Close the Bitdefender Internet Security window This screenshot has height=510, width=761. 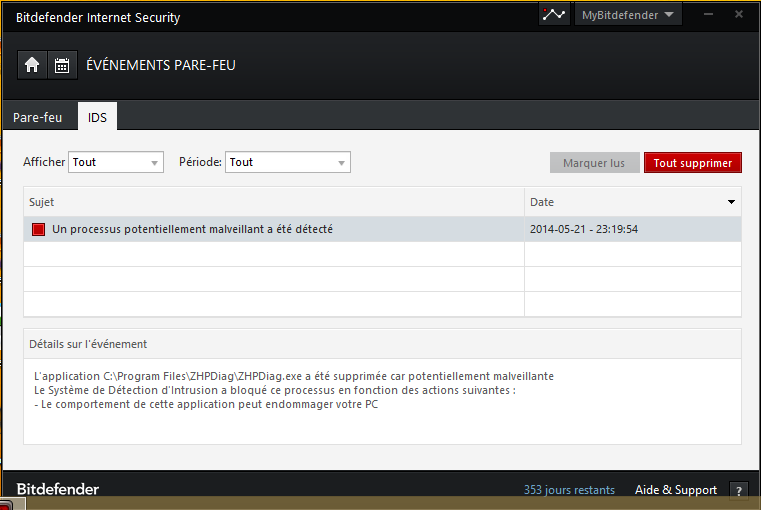[739, 15]
